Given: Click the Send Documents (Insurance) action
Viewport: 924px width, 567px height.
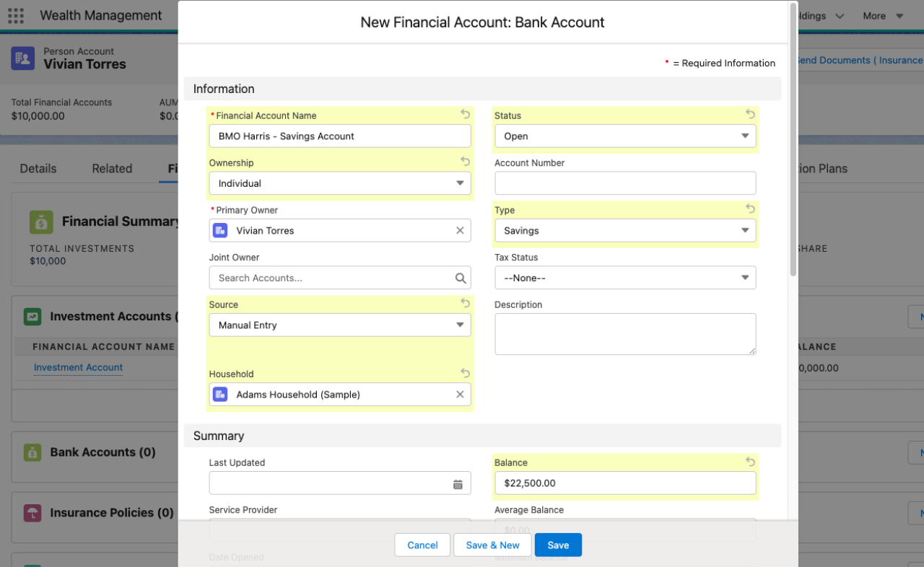Looking at the screenshot, I should coord(860,60).
